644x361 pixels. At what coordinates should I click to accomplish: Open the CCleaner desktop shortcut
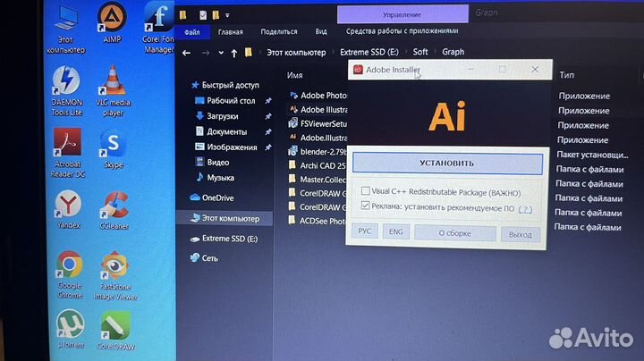(114, 210)
